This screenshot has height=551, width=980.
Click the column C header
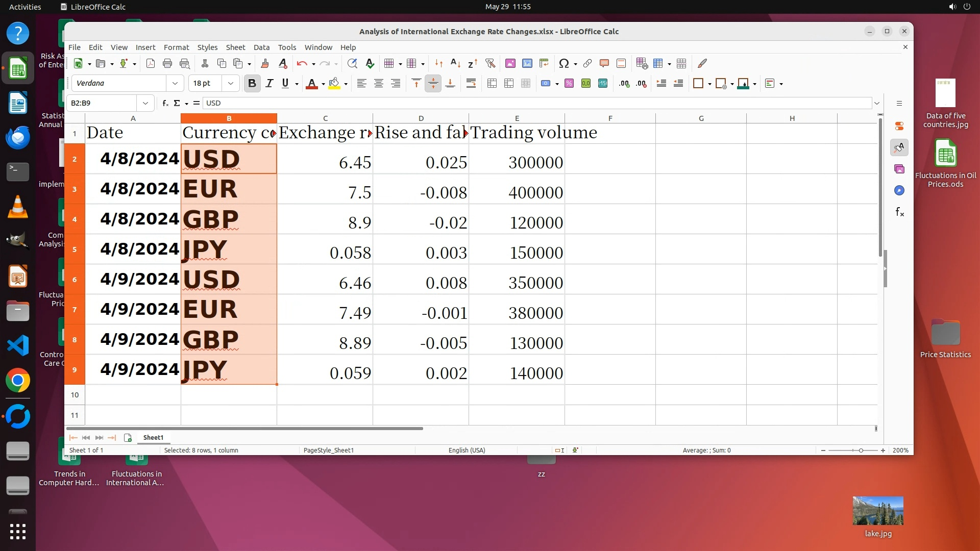point(325,118)
